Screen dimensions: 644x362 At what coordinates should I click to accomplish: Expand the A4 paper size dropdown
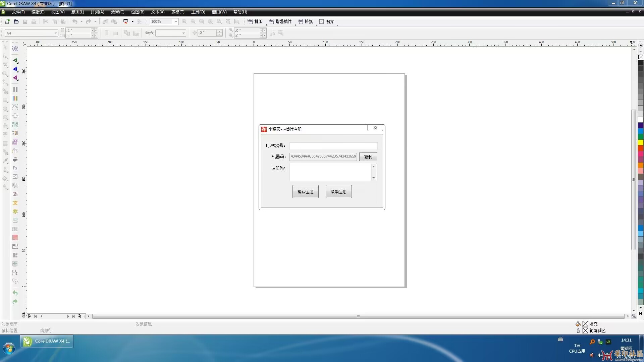point(55,33)
